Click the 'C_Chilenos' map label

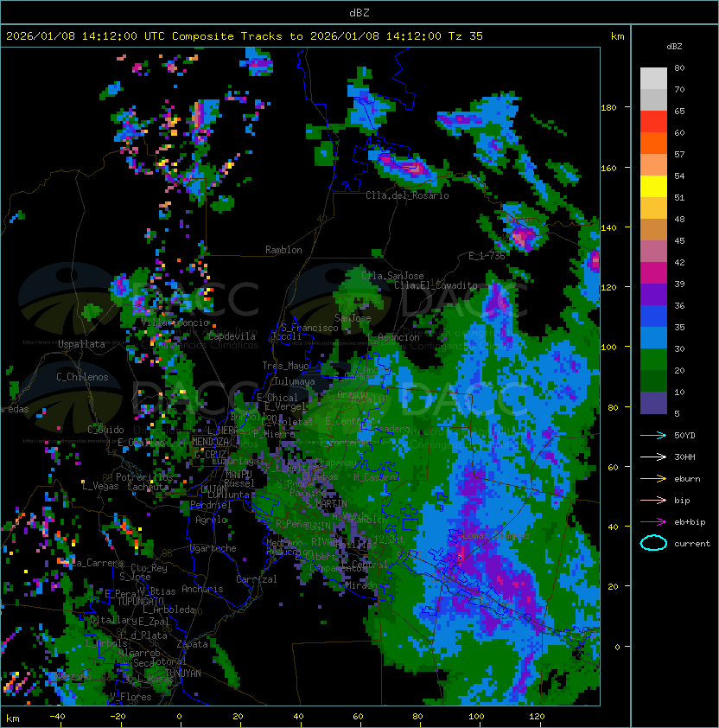(x=82, y=377)
